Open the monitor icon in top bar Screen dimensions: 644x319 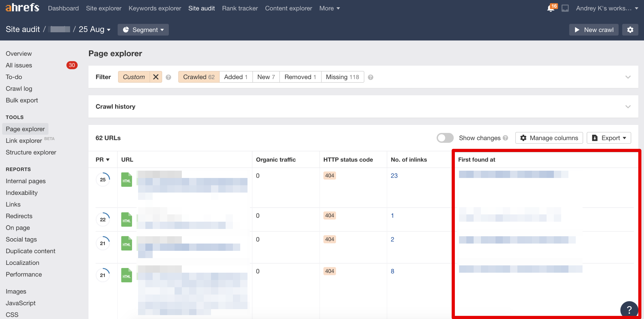tap(565, 8)
